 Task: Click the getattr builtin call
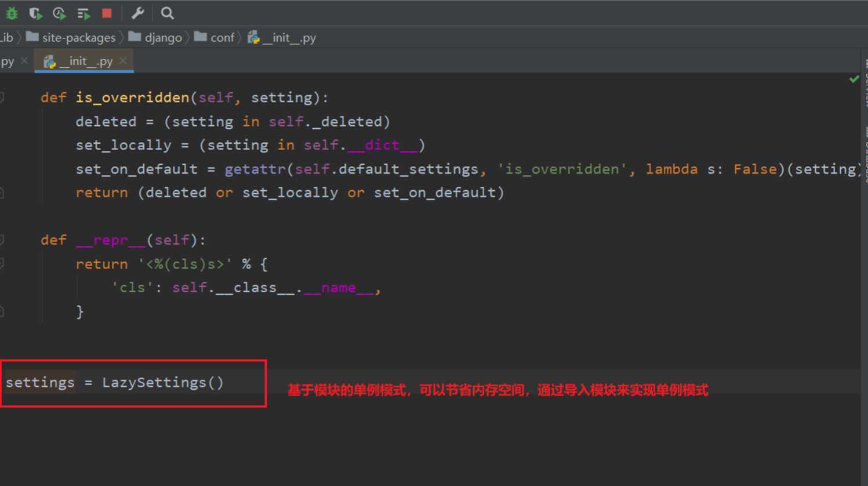click(x=256, y=169)
